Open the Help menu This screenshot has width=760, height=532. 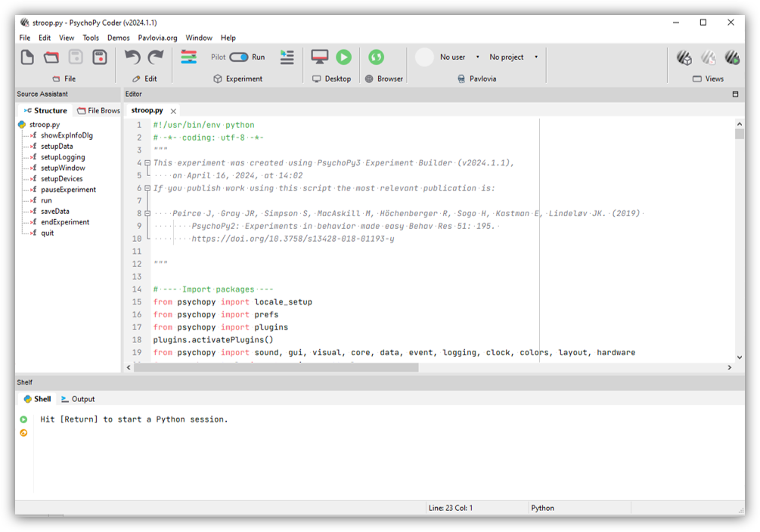(228, 38)
